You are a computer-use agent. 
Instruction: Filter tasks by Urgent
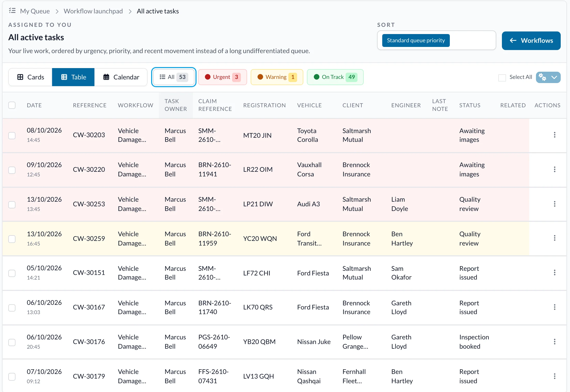(x=223, y=77)
